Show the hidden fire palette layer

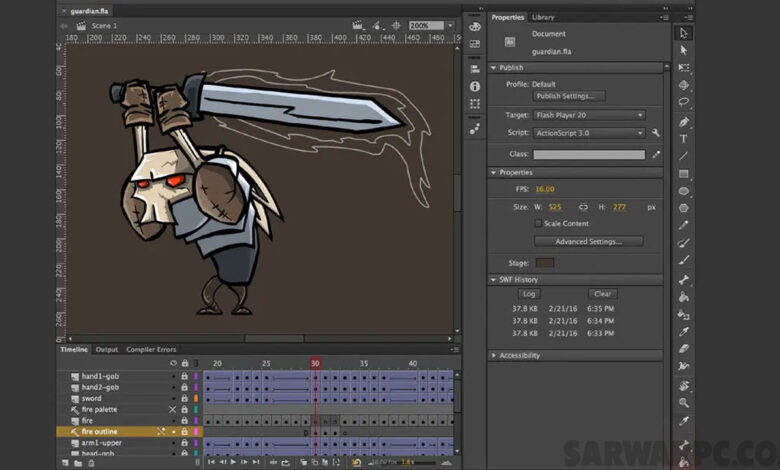[x=173, y=409]
